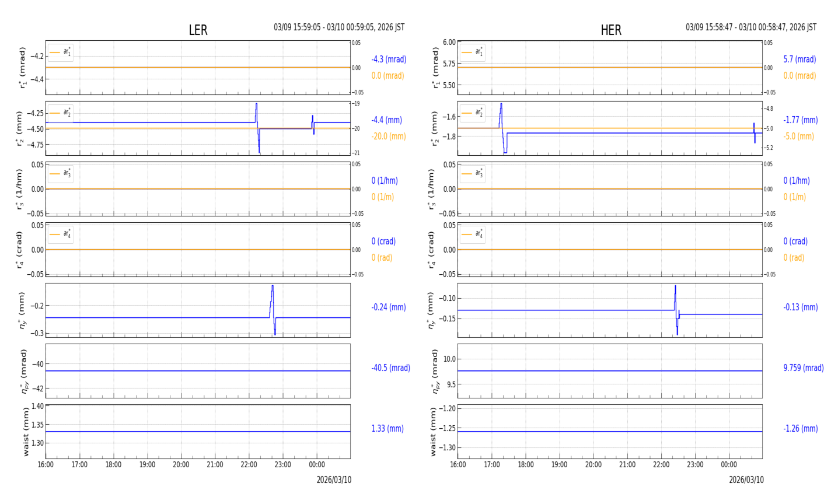Click the 17:00 tick label under HER
The height and width of the screenshot is (504, 824).
(x=492, y=465)
